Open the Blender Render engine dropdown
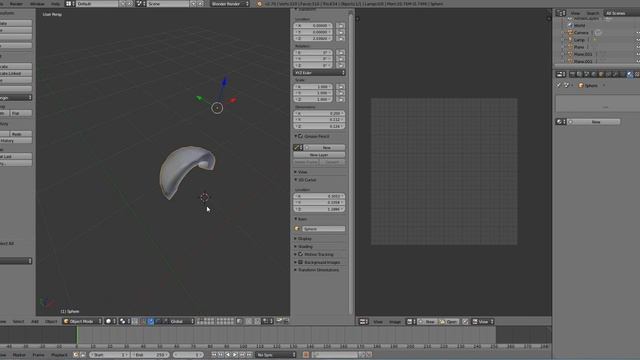This screenshot has width=640, height=360. coord(230,4)
